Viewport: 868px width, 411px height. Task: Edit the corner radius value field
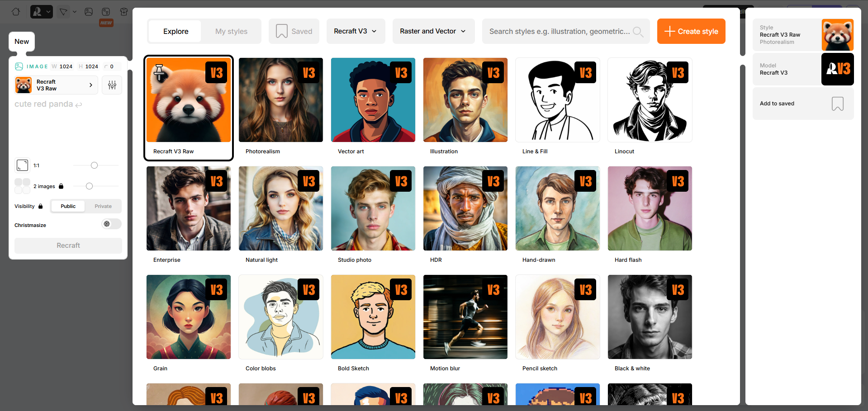[x=112, y=66]
